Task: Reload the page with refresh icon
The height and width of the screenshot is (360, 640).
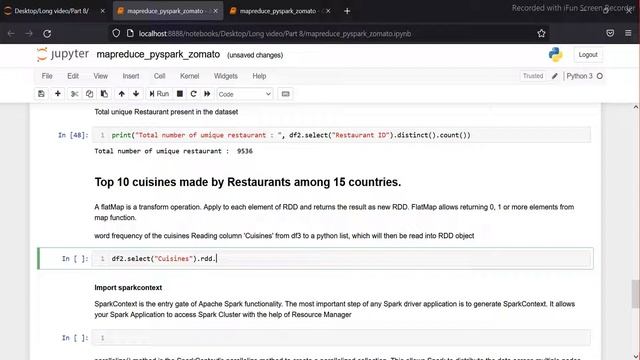Action: coord(47,33)
